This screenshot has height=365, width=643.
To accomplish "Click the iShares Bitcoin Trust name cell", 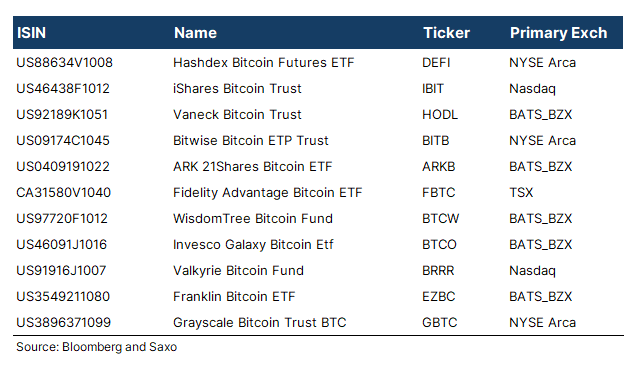I will coord(237,89).
